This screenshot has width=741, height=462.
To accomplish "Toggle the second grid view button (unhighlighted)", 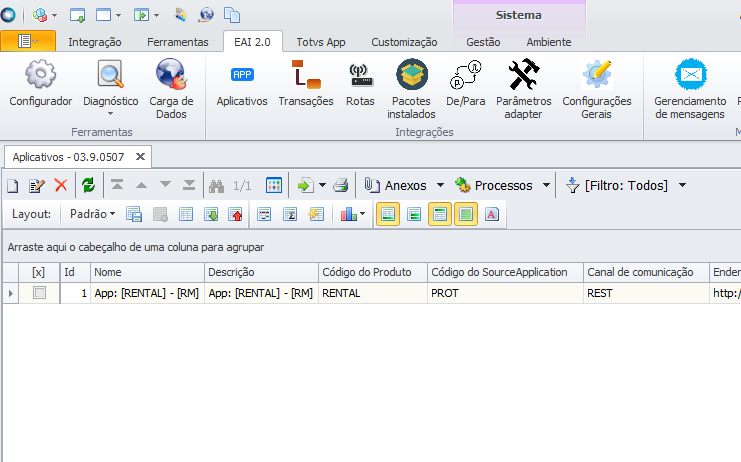I will pyautogui.click(x=414, y=214).
